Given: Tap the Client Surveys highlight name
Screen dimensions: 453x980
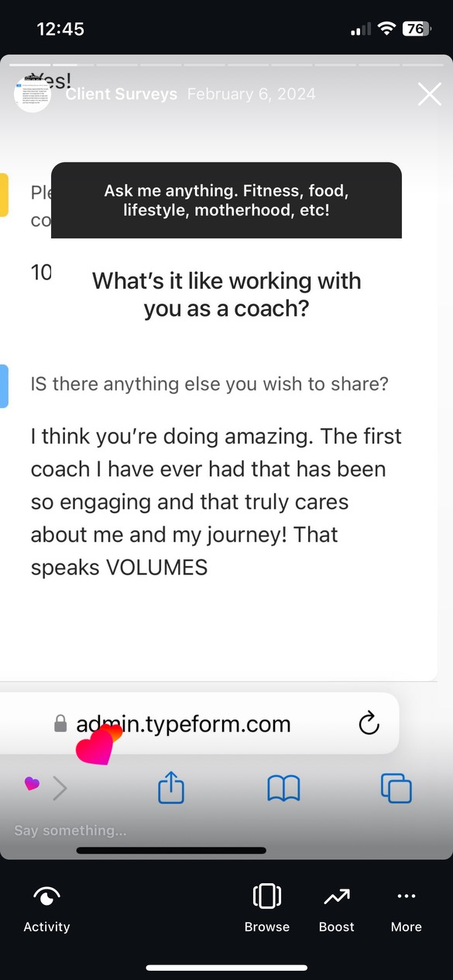Looking at the screenshot, I should 122,94.
